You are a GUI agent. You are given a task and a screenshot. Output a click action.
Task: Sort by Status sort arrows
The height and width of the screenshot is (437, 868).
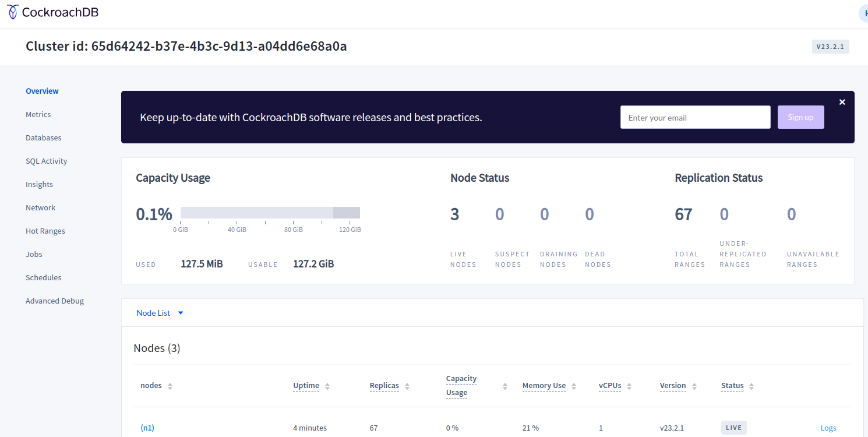(x=751, y=386)
